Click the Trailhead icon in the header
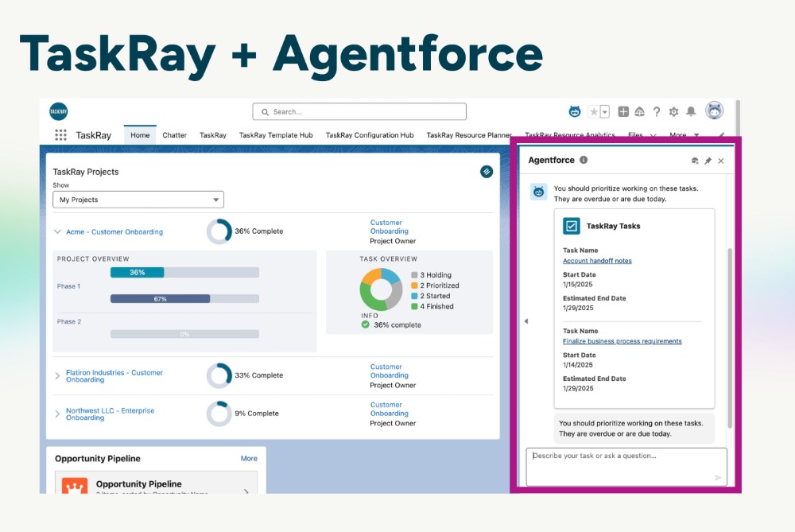 (639, 112)
